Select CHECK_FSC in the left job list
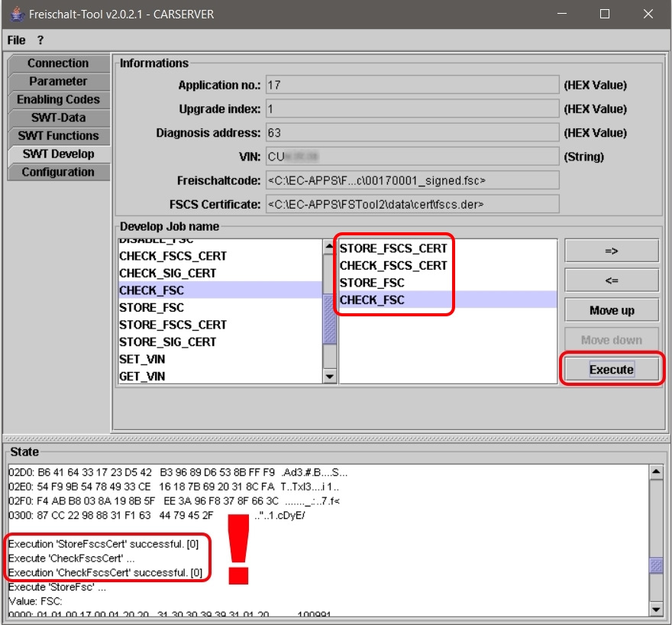This screenshot has height=625, width=672. (x=220, y=290)
